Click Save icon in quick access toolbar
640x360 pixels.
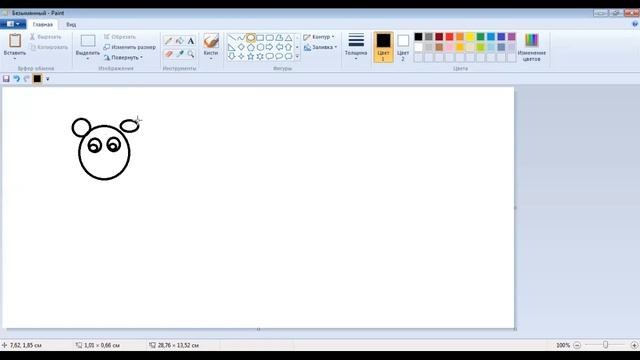point(6,79)
